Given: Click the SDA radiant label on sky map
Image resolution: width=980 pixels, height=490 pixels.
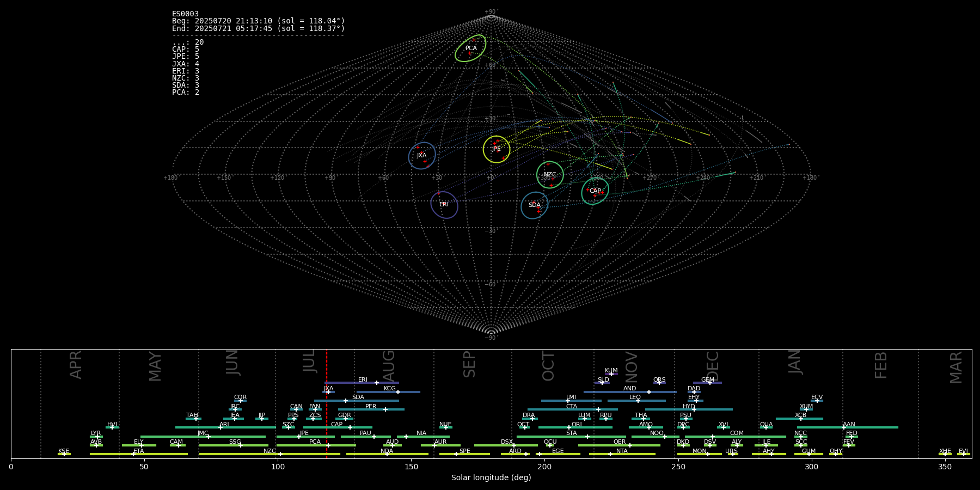Looking at the screenshot, I should (534, 205).
